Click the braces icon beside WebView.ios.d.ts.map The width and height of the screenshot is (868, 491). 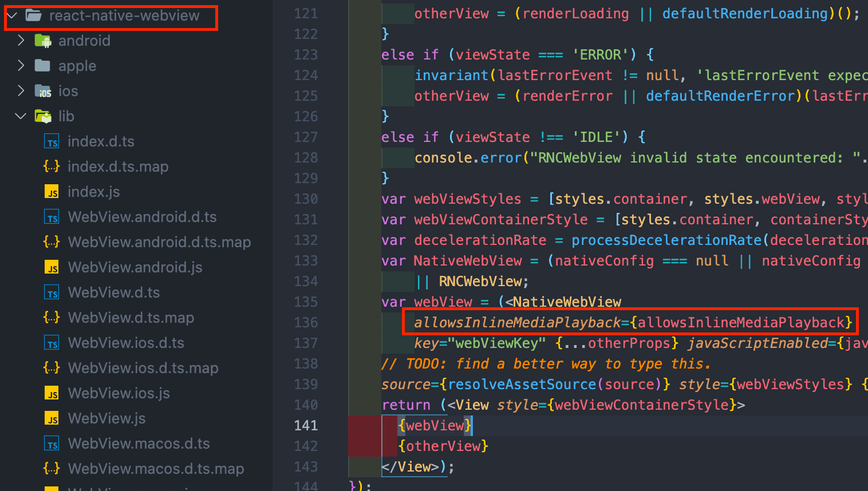click(x=52, y=368)
